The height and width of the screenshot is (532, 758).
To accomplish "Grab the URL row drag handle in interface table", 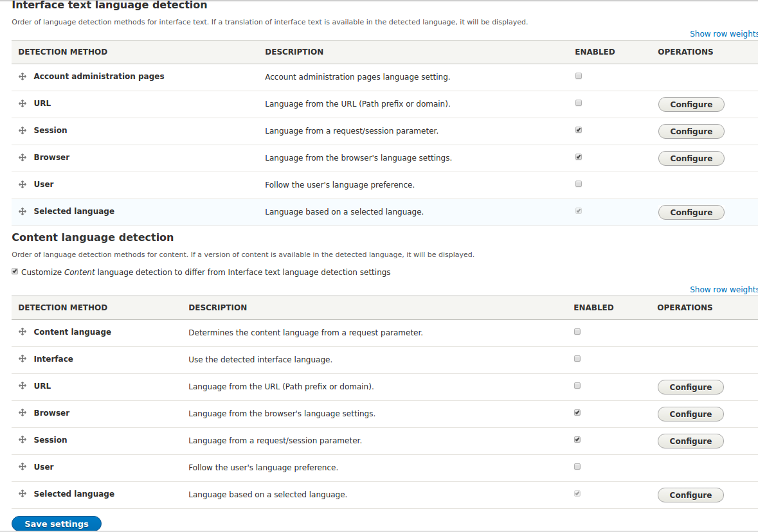I will pos(23,103).
